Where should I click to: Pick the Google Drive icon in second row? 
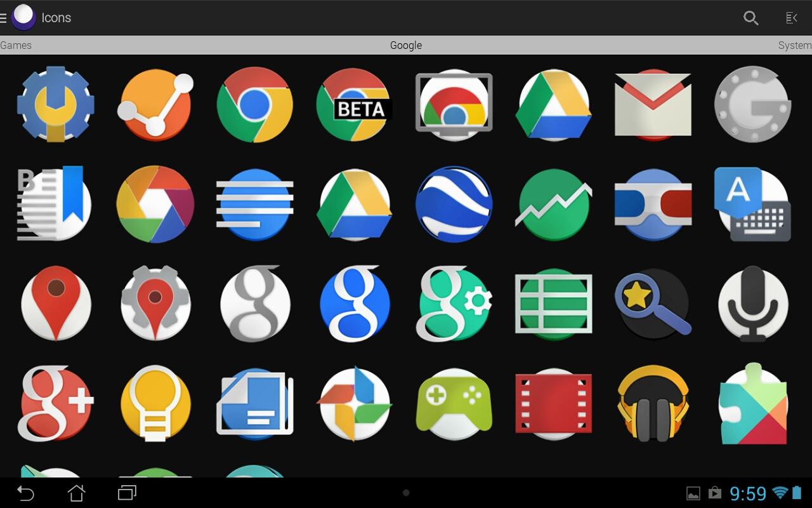(355, 204)
